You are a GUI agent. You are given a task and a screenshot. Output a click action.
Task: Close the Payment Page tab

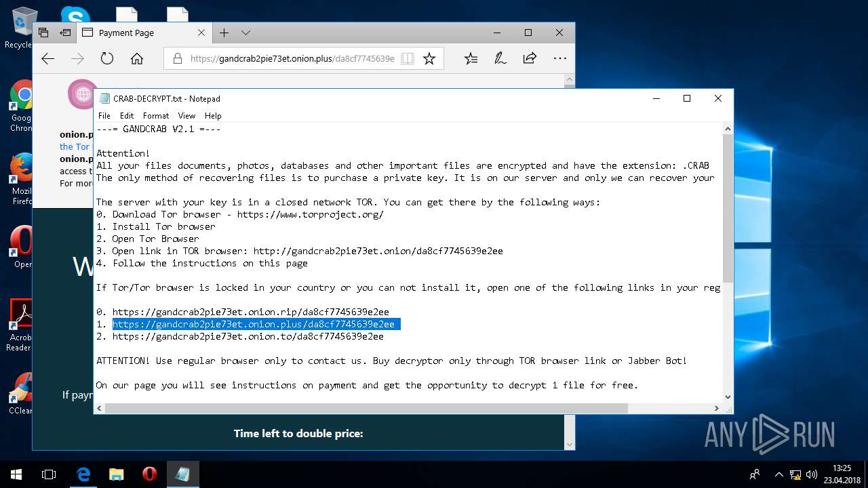[201, 33]
